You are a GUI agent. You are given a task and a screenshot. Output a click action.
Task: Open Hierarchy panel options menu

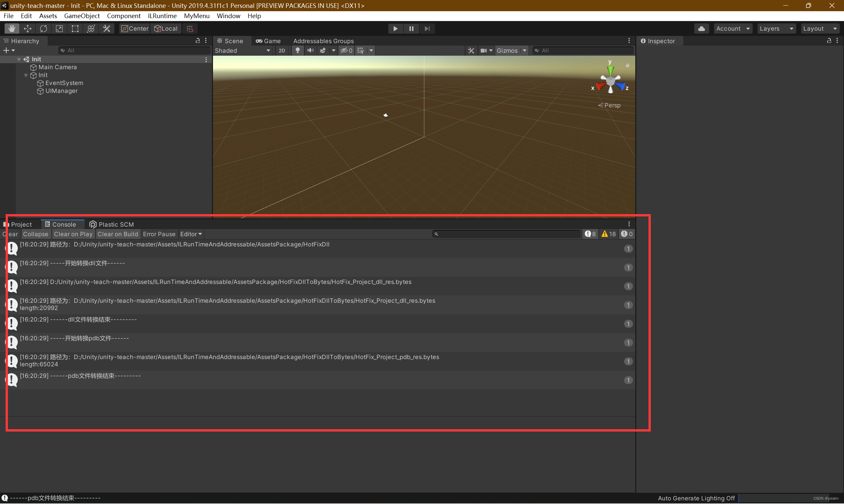click(206, 41)
